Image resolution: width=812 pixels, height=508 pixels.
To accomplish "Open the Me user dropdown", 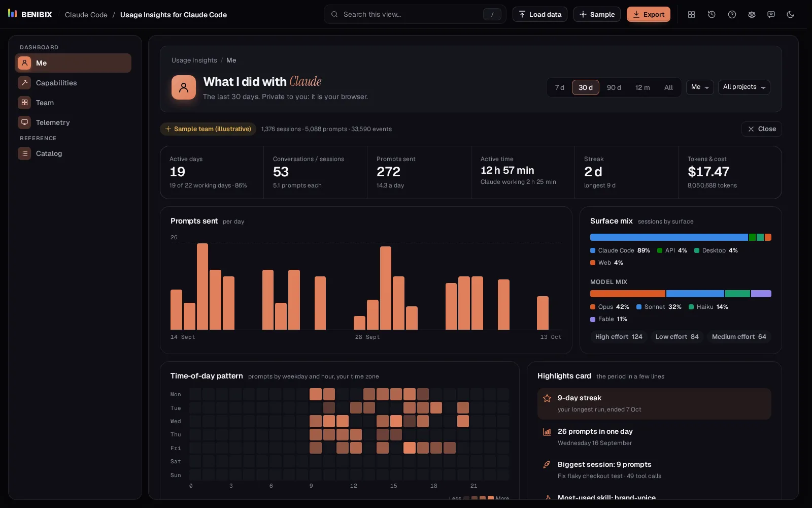I will [x=700, y=87].
